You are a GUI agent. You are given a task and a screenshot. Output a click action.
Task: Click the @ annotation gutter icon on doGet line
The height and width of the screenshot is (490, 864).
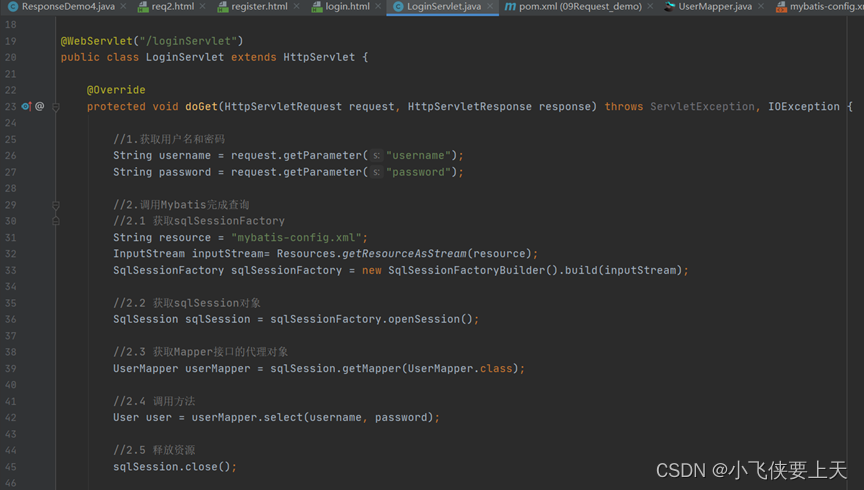(x=40, y=106)
